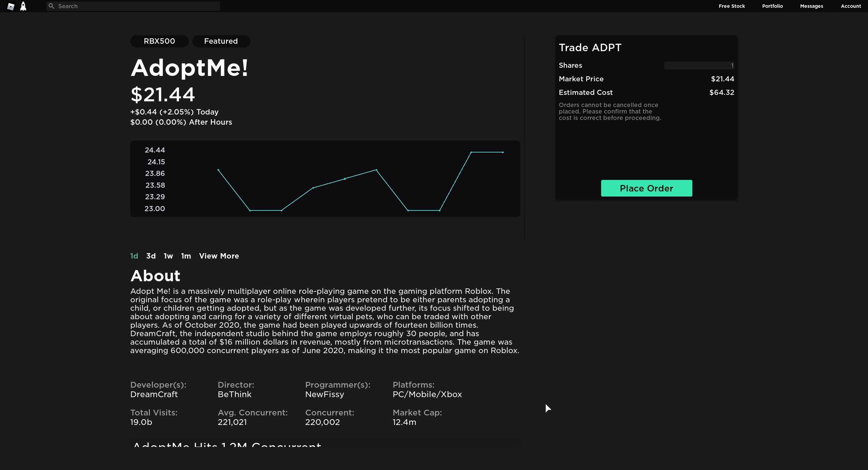The height and width of the screenshot is (470, 868).
Task: Click the BeThink director name
Action: tap(235, 394)
